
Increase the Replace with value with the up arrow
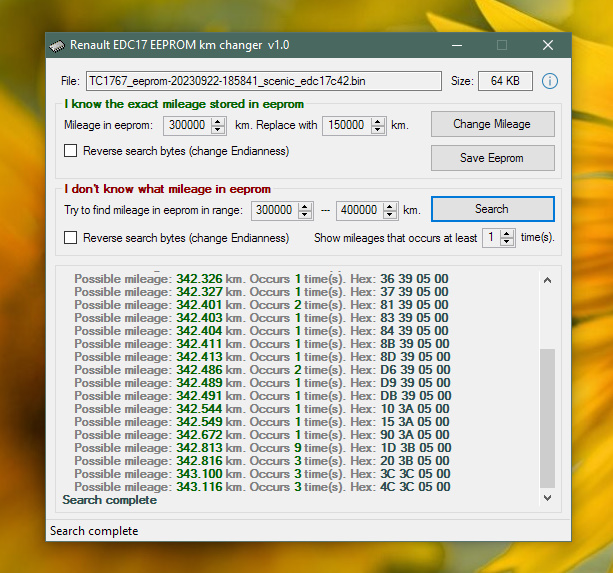coord(378,121)
